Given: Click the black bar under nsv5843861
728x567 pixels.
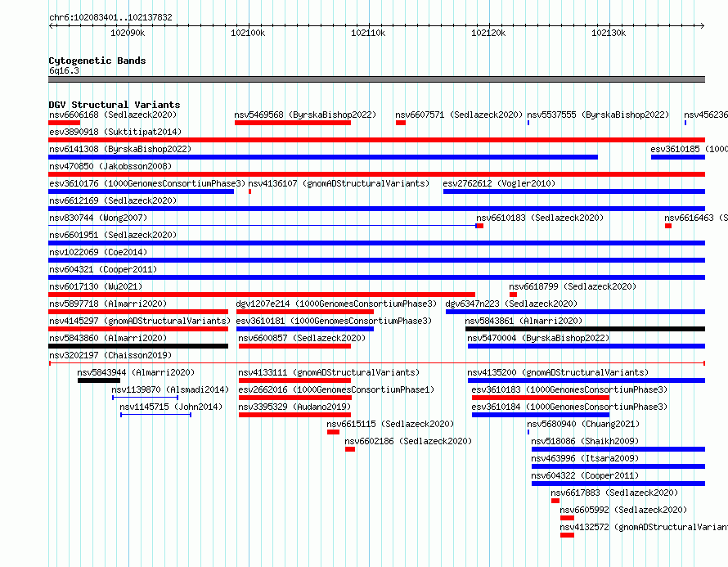Looking at the screenshot, I should [x=585, y=329].
